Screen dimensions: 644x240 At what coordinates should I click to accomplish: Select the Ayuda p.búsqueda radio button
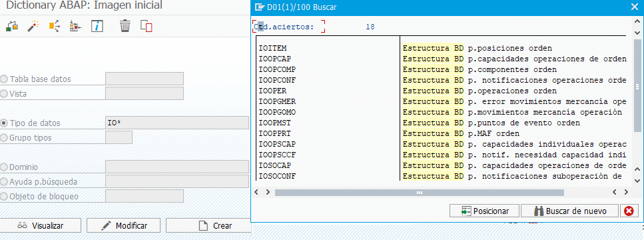coord(5,181)
